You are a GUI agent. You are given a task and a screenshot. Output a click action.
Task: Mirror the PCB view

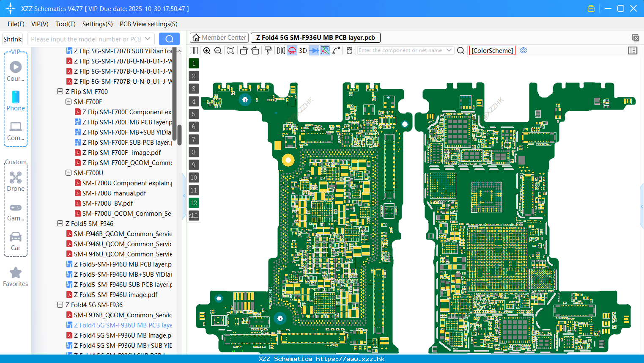(281, 50)
